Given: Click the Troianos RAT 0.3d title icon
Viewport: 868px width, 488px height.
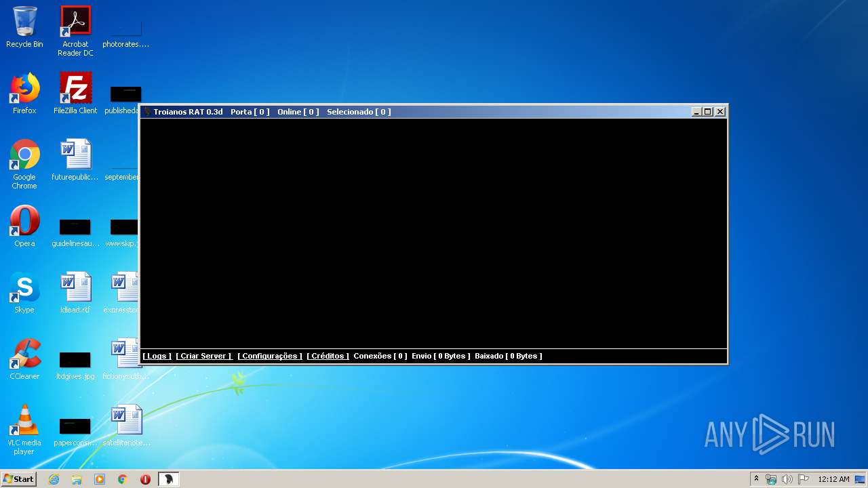Looking at the screenshot, I should (x=146, y=112).
